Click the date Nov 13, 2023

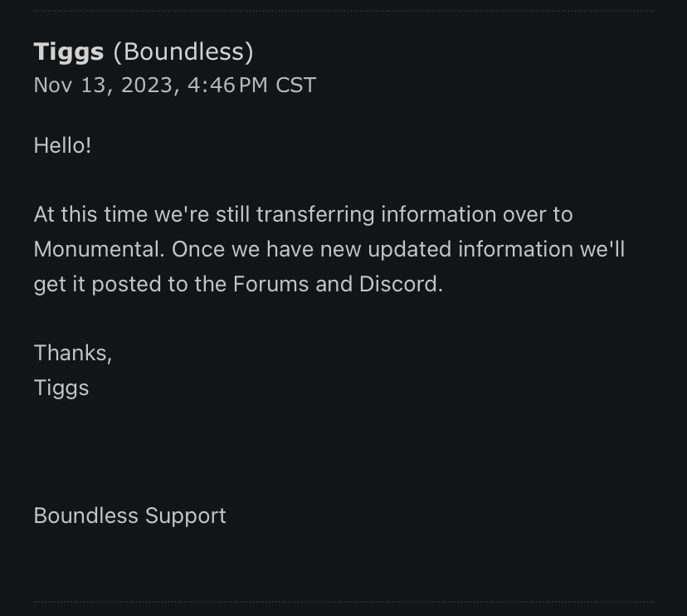click(104, 86)
